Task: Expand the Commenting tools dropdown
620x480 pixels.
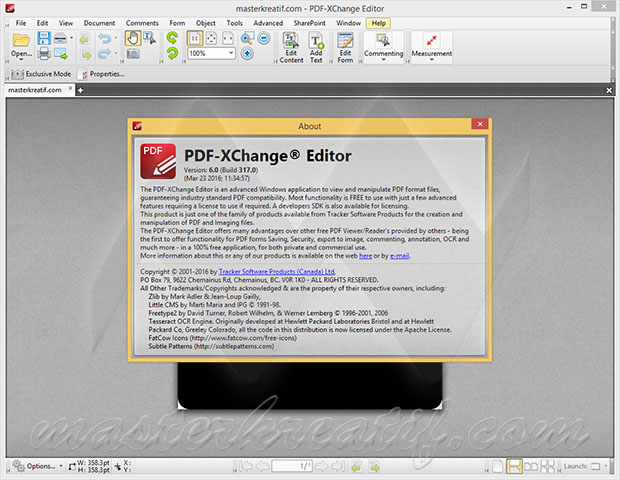Action: 383,60
